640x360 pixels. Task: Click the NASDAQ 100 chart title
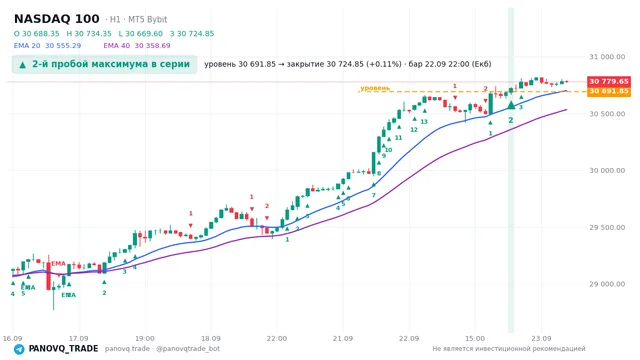[57, 19]
